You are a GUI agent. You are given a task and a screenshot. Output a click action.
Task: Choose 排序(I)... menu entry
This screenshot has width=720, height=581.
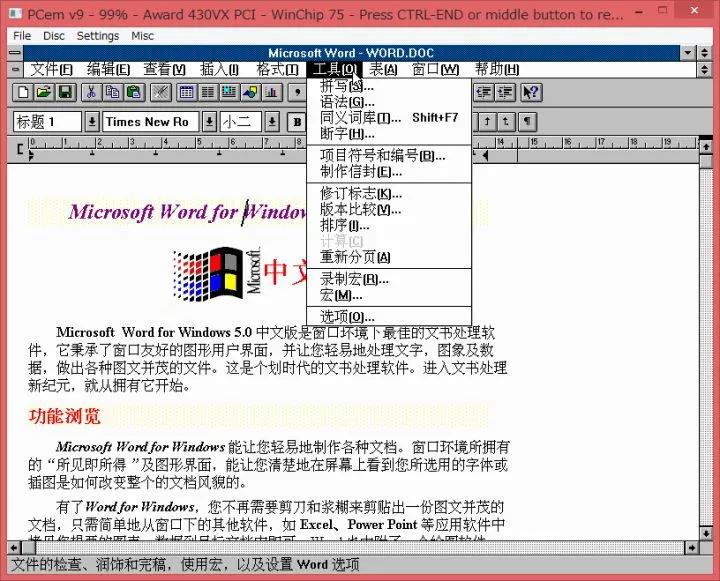click(389, 225)
